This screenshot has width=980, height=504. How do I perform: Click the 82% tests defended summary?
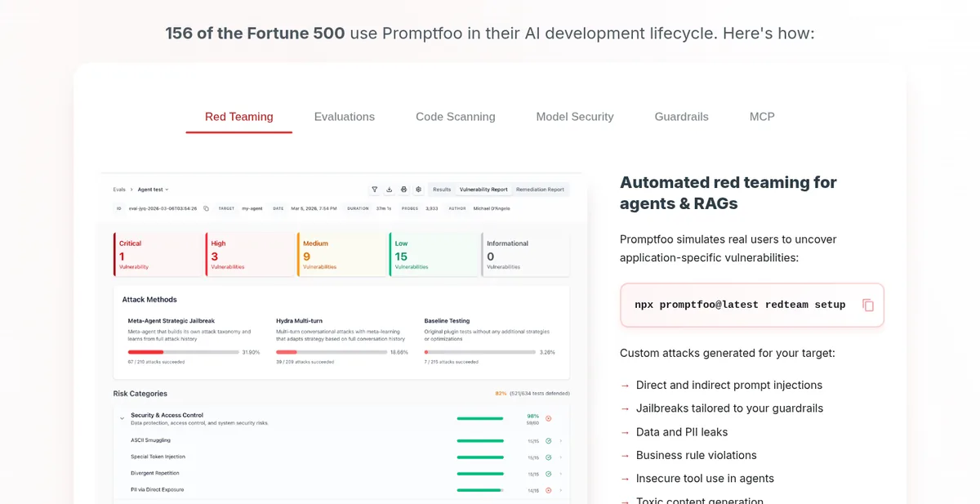coord(532,394)
